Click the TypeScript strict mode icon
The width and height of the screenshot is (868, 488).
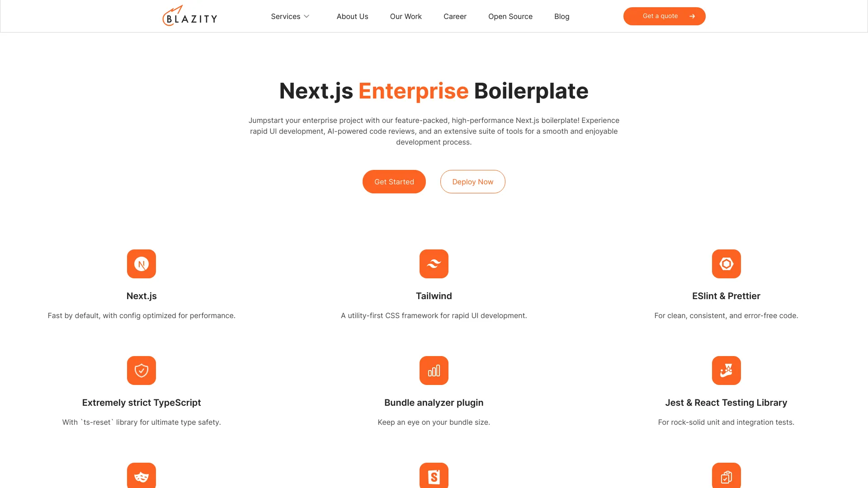tap(142, 370)
